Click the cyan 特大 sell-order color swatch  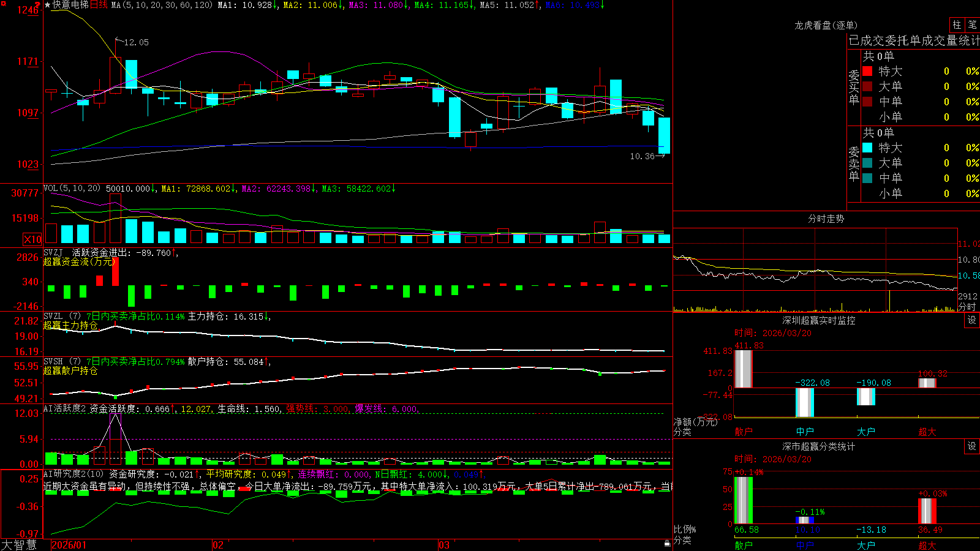tap(867, 148)
